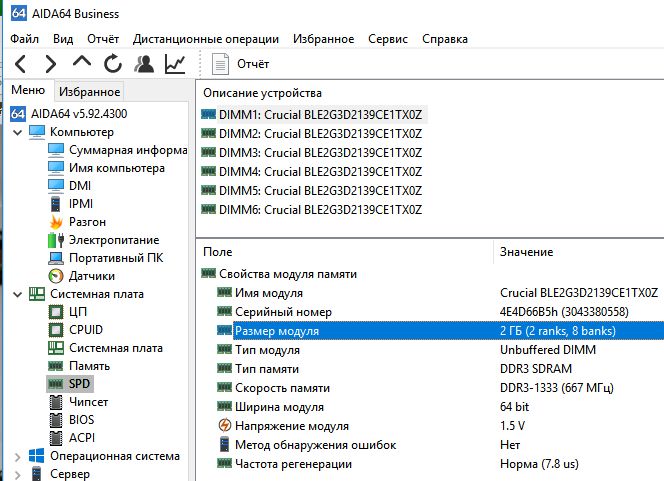Select the Скорость памяти row
The height and width of the screenshot is (481, 664).
click(438, 388)
